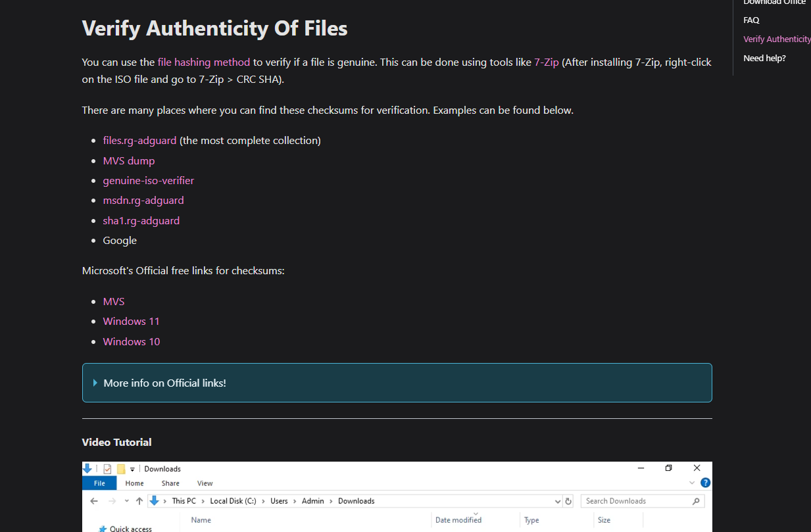Viewport: 811px width, 532px height.
Task: Click the Users breadcrumb in address bar
Action: [x=279, y=501]
